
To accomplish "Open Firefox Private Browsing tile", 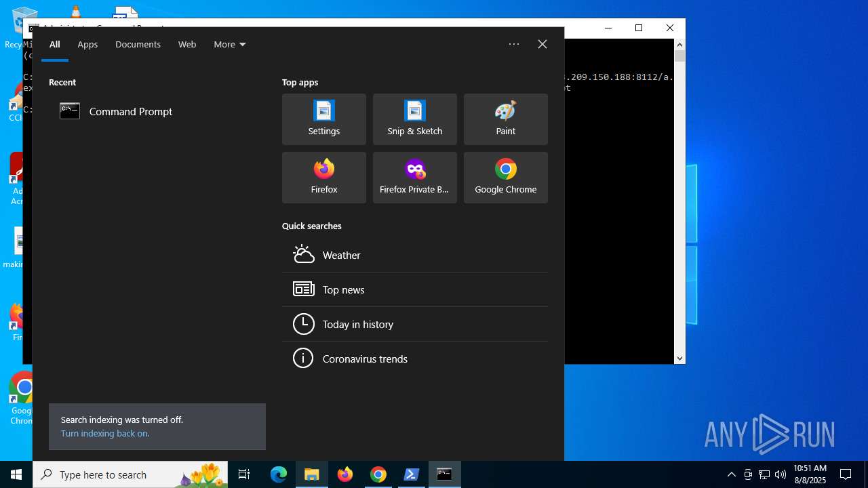I will [x=415, y=178].
